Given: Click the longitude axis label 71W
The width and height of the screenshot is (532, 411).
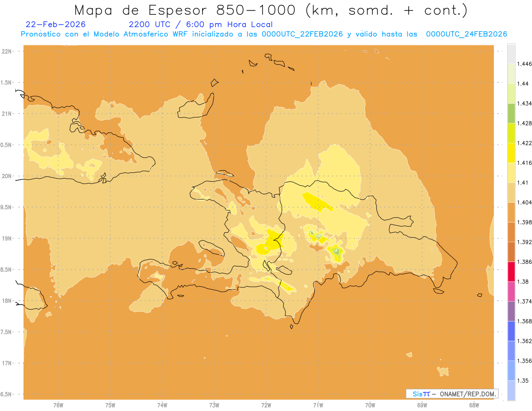Looking at the screenshot, I should tap(318, 405).
